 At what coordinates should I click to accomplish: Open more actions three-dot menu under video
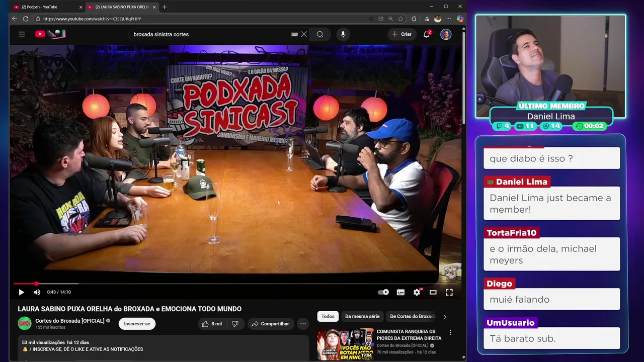pos(303,324)
